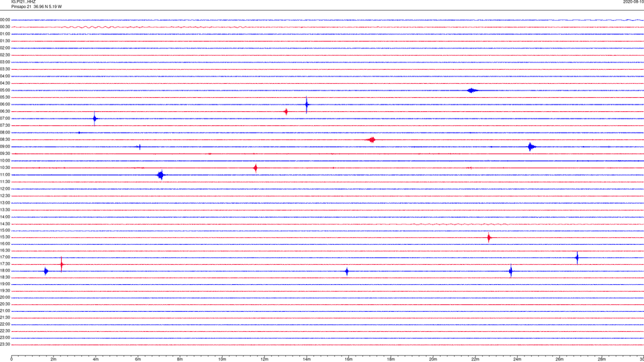Select the 01:00 time row label
The height and width of the screenshot is (362, 644).
(x=5, y=34)
